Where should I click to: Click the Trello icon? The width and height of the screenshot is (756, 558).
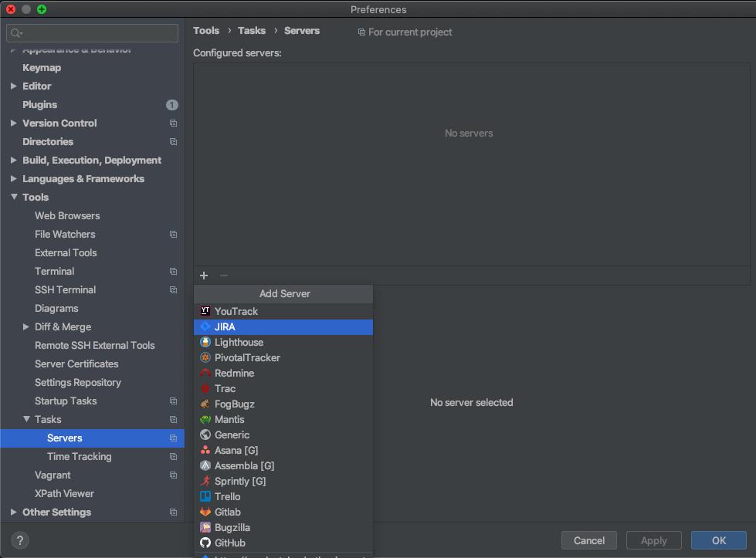click(205, 496)
